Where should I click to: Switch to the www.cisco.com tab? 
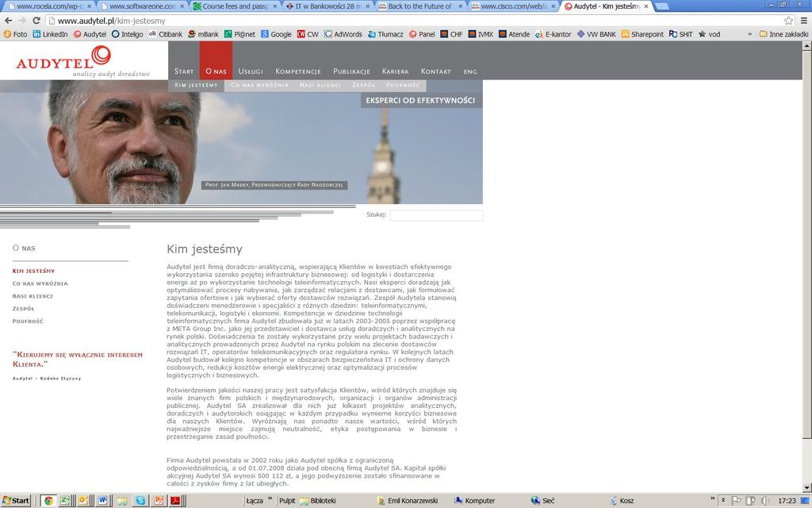pos(511,6)
